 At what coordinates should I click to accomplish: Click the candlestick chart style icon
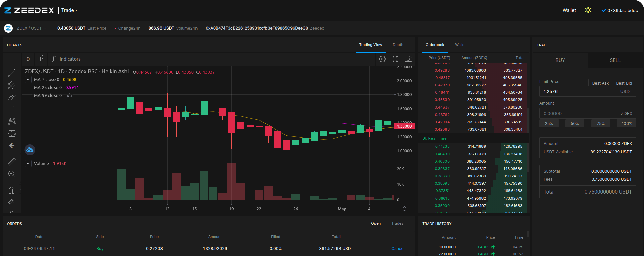[41, 59]
